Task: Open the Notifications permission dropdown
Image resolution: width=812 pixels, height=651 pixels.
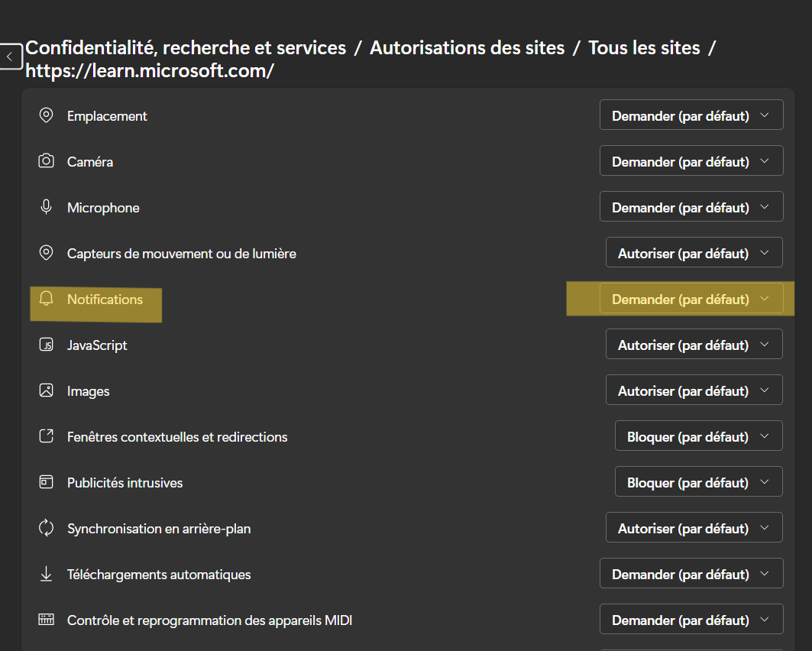Action: click(x=691, y=298)
